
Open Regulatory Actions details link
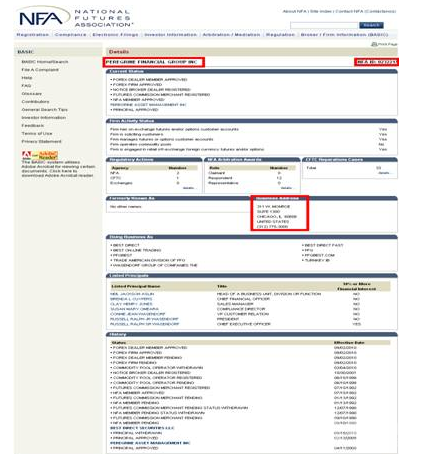[188, 188]
